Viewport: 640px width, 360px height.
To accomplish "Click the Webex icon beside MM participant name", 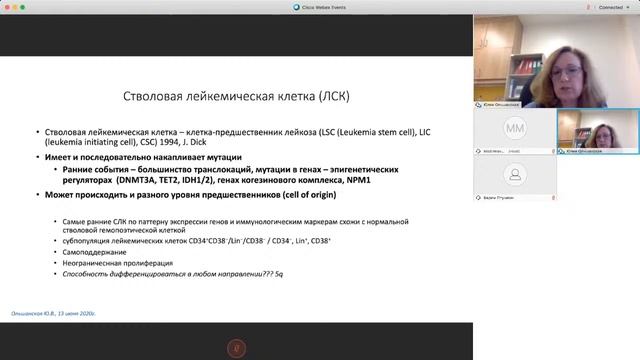I will pyautogui.click(x=478, y=151).
